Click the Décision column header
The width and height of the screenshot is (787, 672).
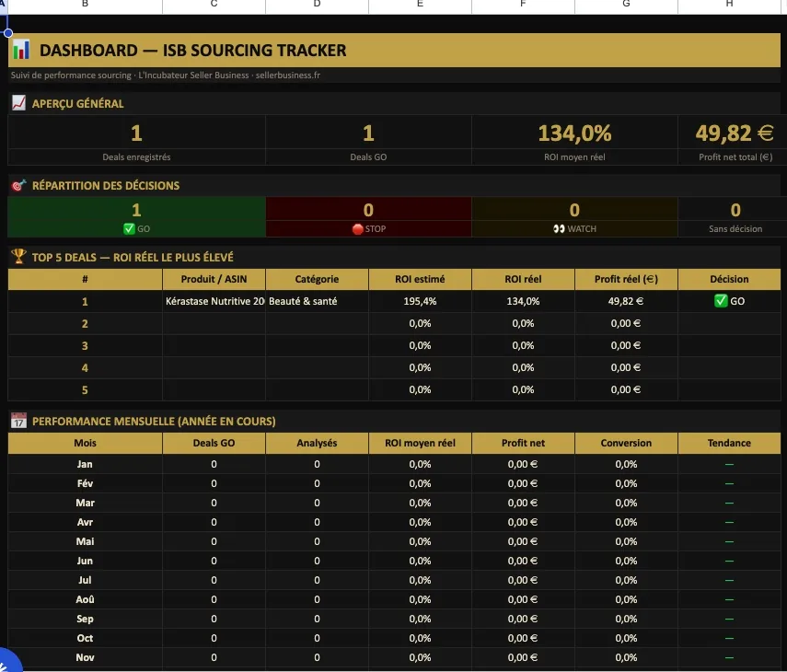(x=729, y=279)
